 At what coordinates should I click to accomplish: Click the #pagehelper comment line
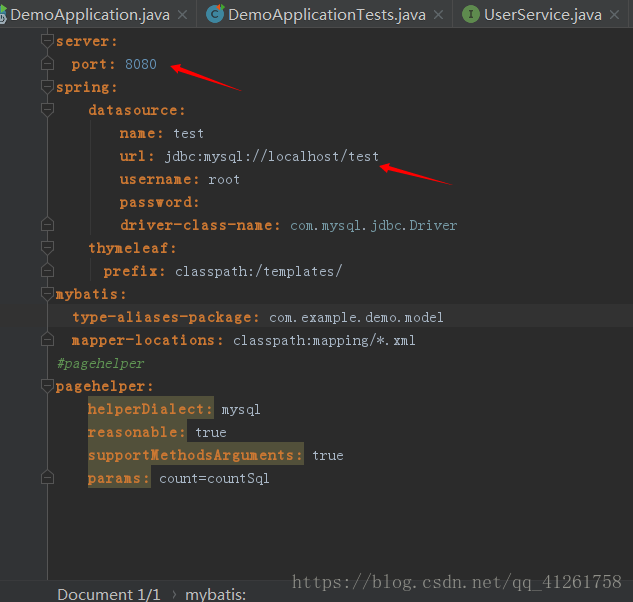point(101,363)
